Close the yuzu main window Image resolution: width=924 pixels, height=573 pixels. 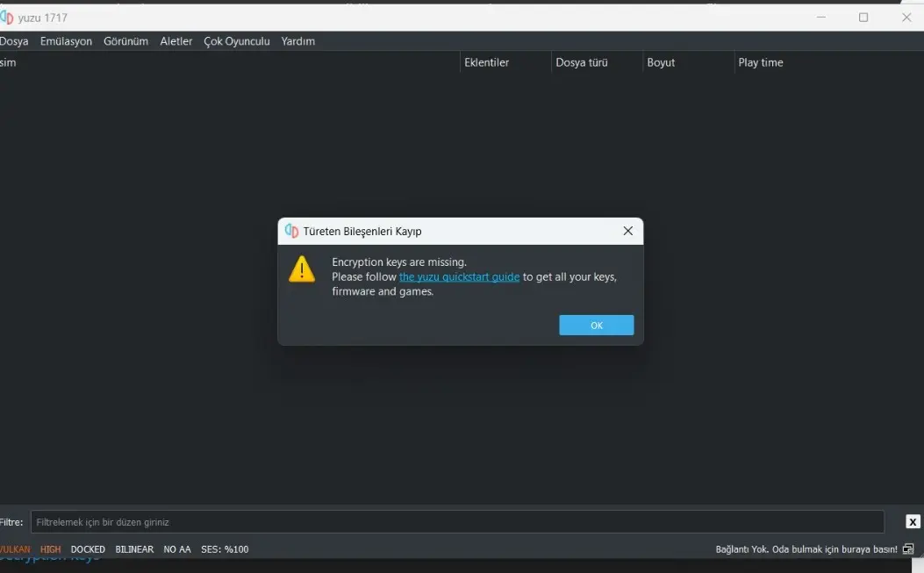point(906,17)
